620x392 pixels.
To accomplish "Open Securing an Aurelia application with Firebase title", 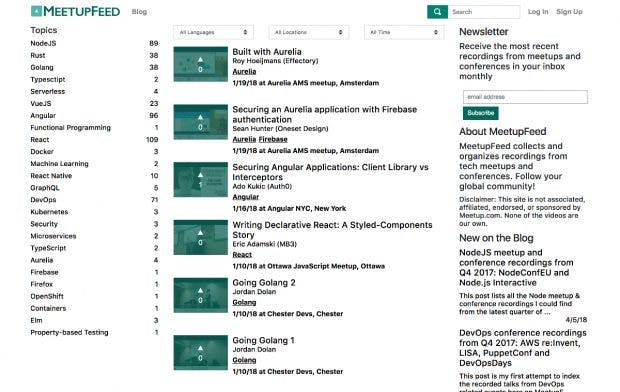I will tap(325, 114).
